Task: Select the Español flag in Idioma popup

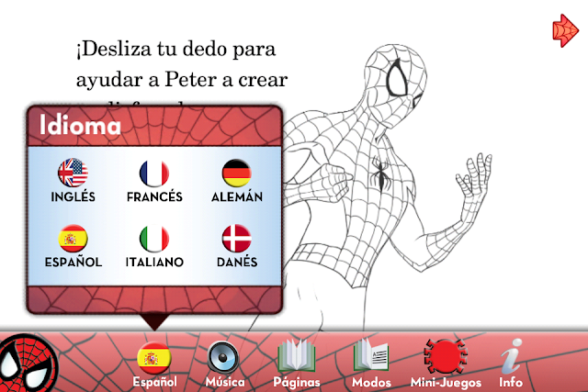Action: [x=73, y=239]
